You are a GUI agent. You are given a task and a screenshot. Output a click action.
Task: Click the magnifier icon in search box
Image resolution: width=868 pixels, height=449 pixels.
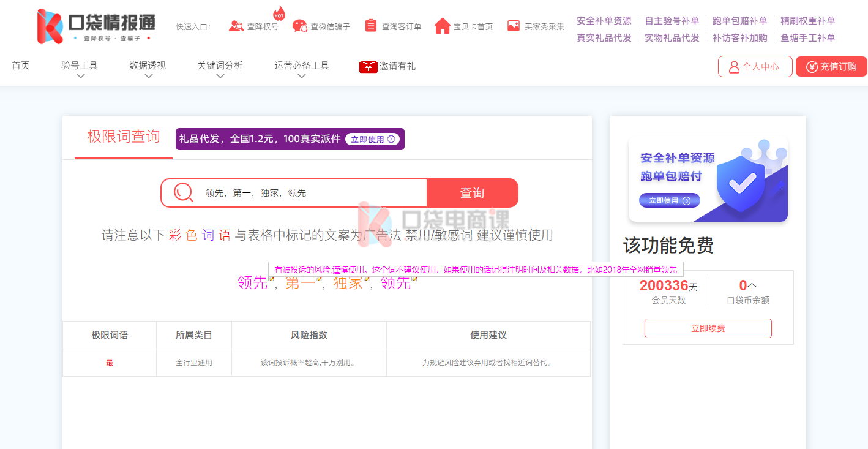point(183,193)
